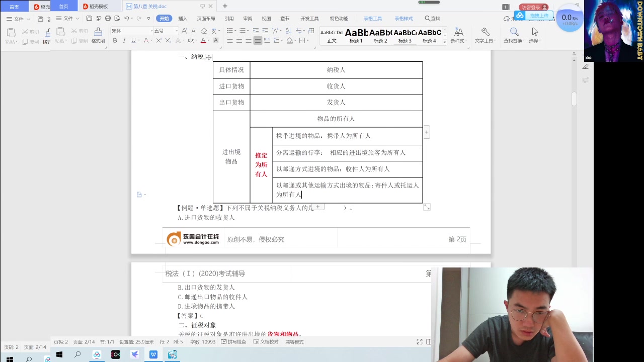Viewport: 644px width, 362px height.
Task: Click the Save icon in quick access toolbar
Action: pyautogui.click(x=89, y=19)
